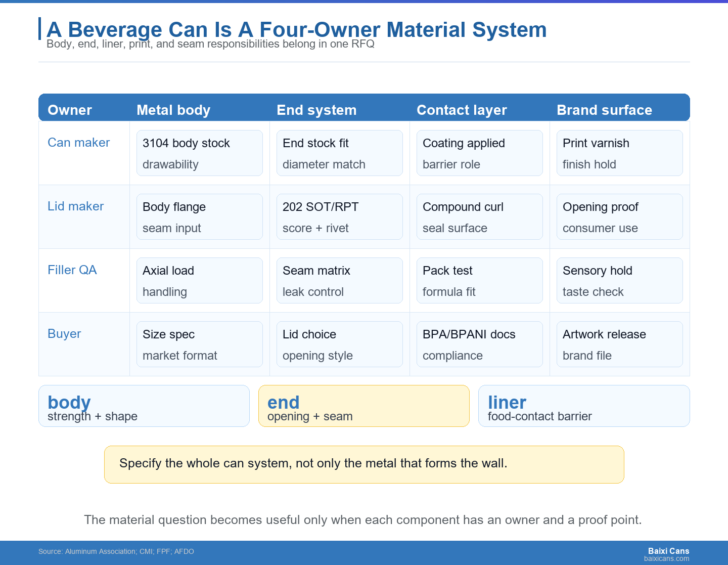
Task: Click the 'End system' column header
Action: 316,110
